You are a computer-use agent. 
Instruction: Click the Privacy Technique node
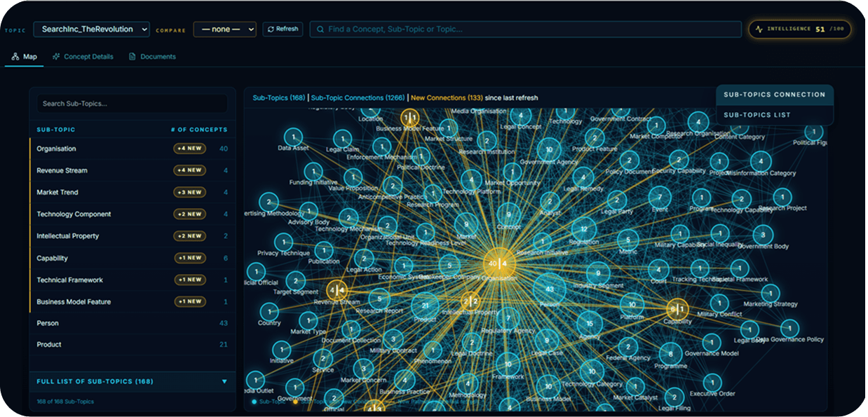pos(284,242)
